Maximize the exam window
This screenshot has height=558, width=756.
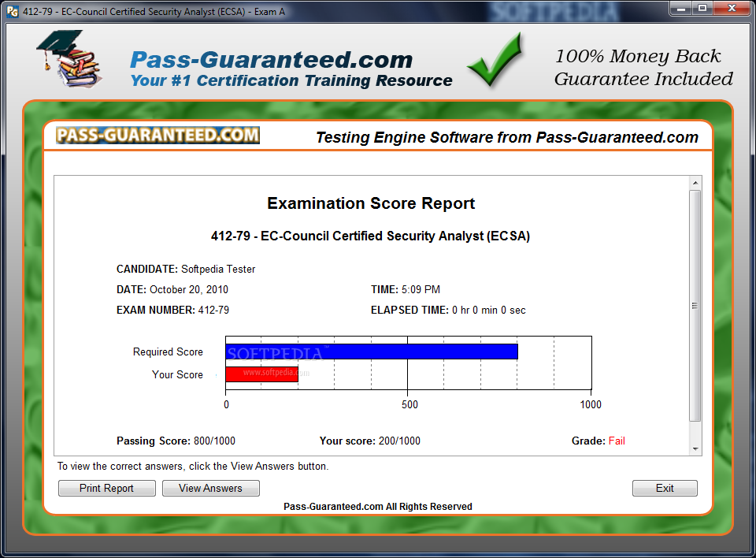point(702,8)
